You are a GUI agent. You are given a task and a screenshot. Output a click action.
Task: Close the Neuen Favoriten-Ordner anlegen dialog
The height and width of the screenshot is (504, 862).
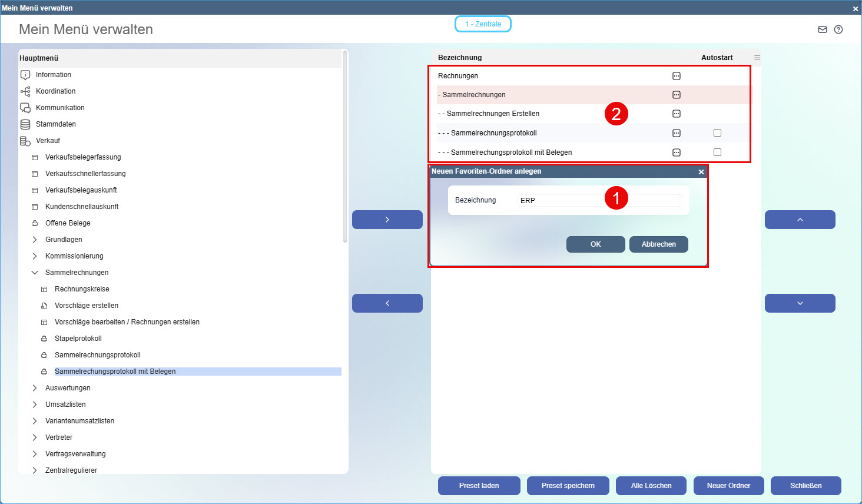point(701,172)
